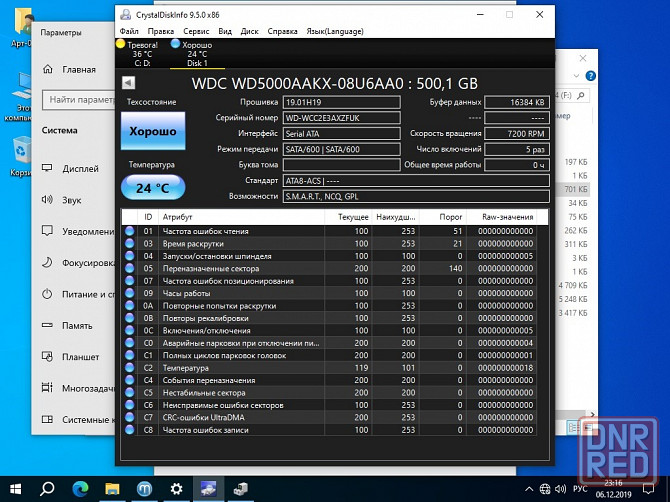Click the previous disk arrow button

128,82
